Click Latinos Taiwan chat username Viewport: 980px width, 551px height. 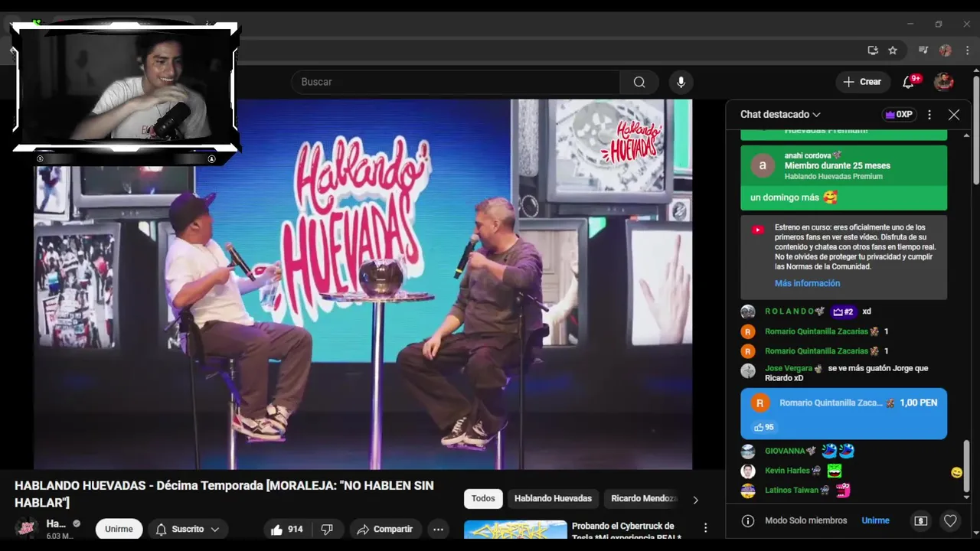792,490
